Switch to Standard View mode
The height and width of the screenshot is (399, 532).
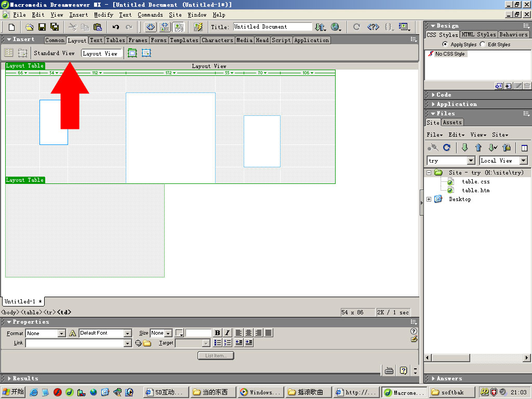pyautogui.click(x=54, y=53)
